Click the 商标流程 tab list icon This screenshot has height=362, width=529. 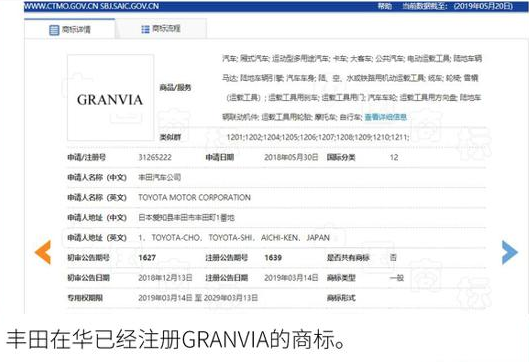pyautogui.click(x=145, y=29)
